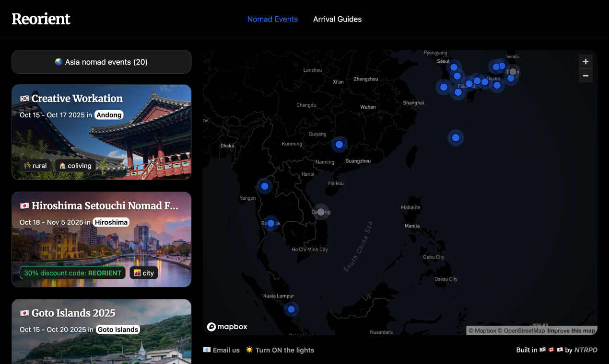Filter events by the coliving tag
The width and height of the screenshot is (609, 364).
tap(75, 166)
